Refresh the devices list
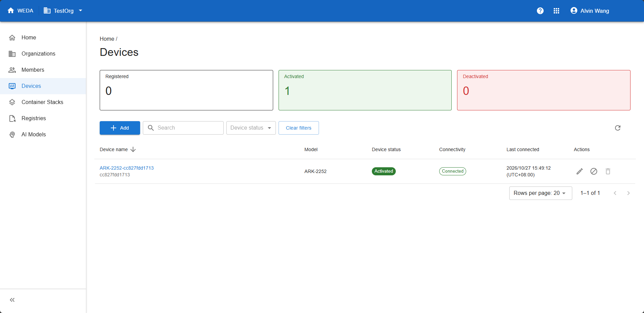Screen dimensions: 644x313 point(618,128)
